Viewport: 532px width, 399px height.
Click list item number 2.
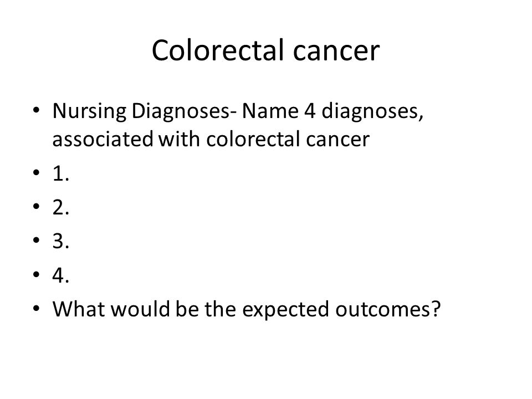tap(61, 207)
